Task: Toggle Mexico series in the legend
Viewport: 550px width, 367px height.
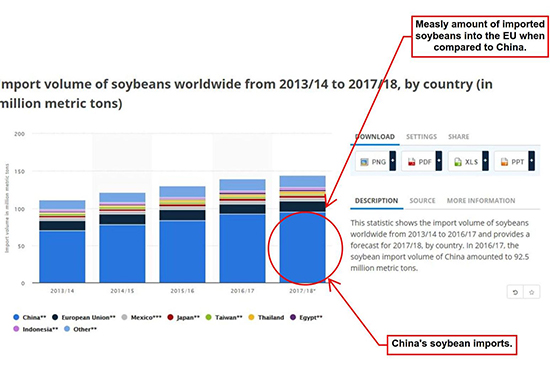Action: click(x=141, y=318)
